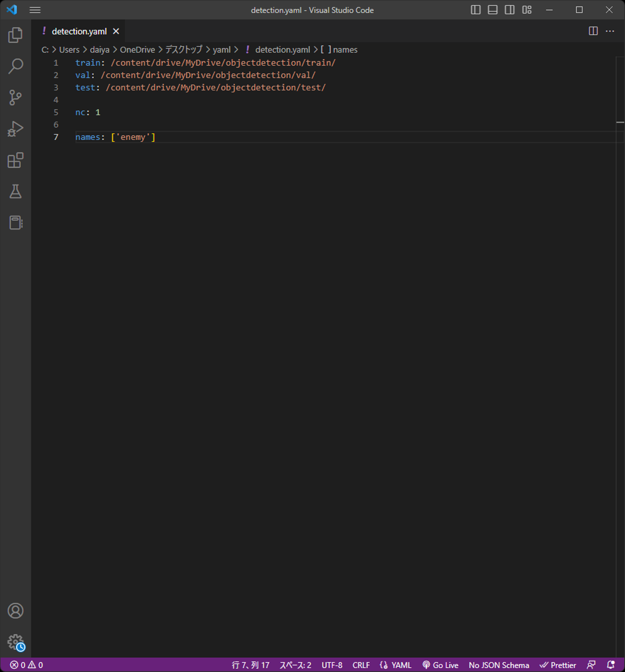Toggle the bottom panel layout button
This screenshot has width=625, height=672.
click(493, 10)
